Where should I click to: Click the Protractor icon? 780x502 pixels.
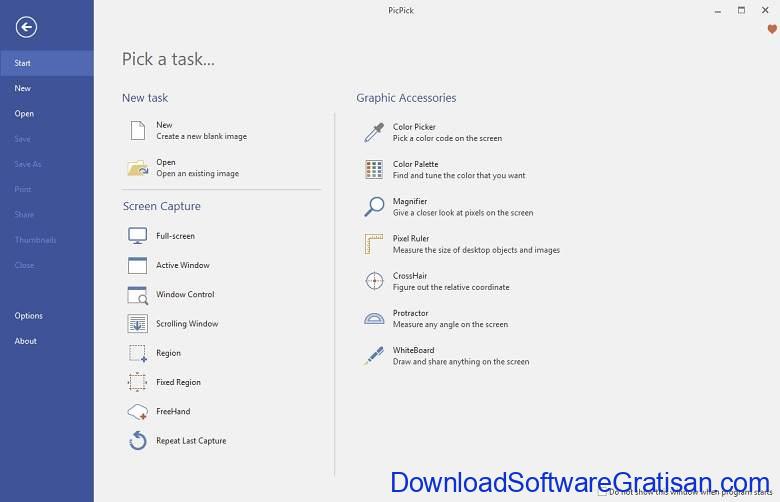[x=374, y=318]
